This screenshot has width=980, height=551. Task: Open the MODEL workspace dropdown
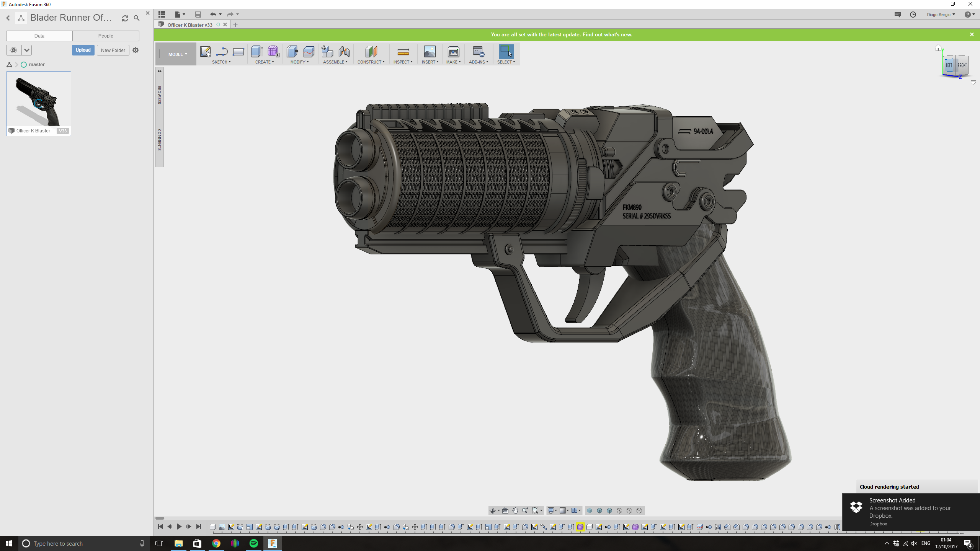(178, 54)
